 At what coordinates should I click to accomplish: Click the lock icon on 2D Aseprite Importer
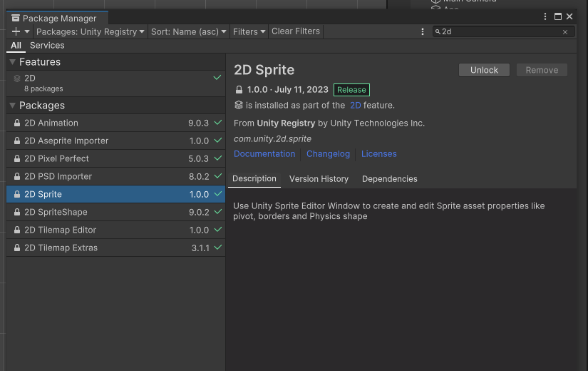click(x=17, y=141)
